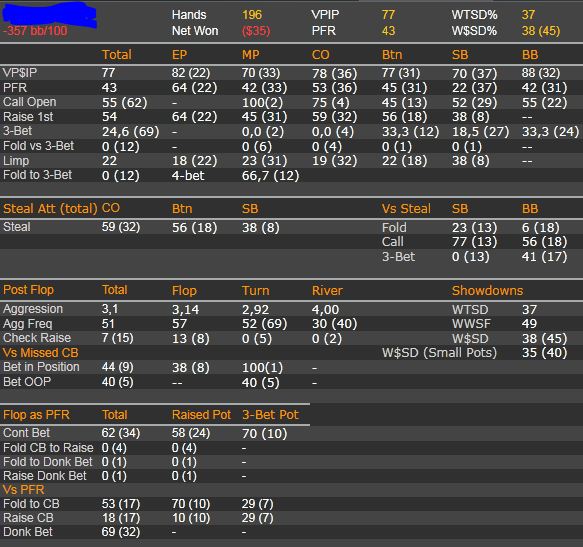Click the -357 bb/100 win rate text
Screen dimensions: 583x547
35,30
